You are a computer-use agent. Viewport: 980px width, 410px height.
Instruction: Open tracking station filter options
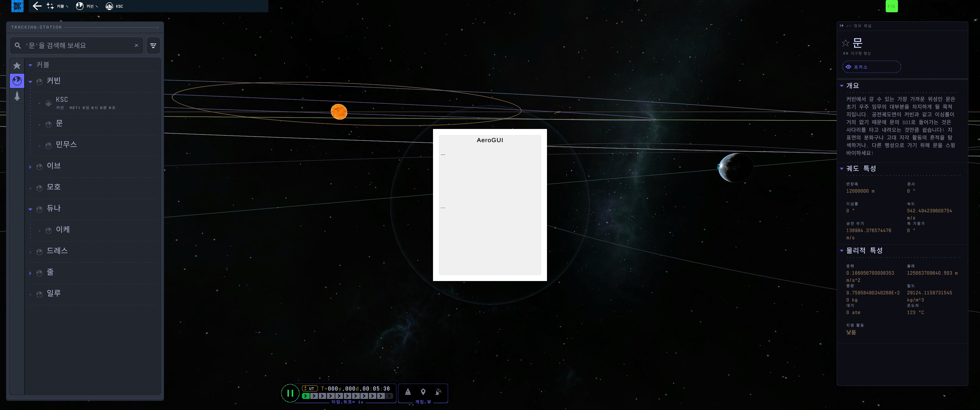tap(153, 46)
